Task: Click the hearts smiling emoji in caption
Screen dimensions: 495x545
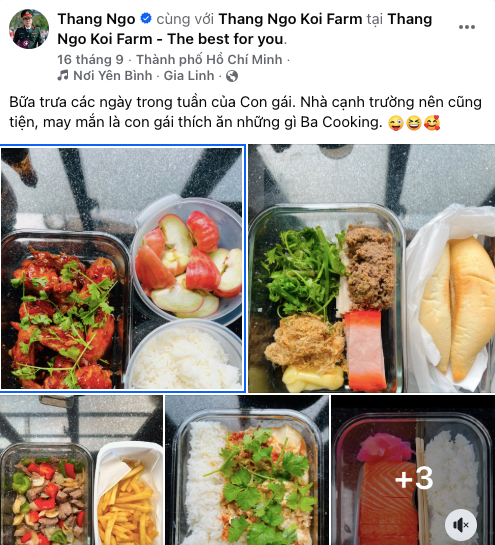Action: click(432, 123)
